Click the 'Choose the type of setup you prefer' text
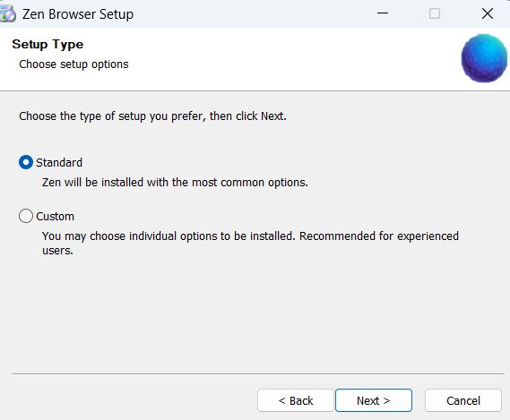This screenshot has height=420, width=510. 153,116
